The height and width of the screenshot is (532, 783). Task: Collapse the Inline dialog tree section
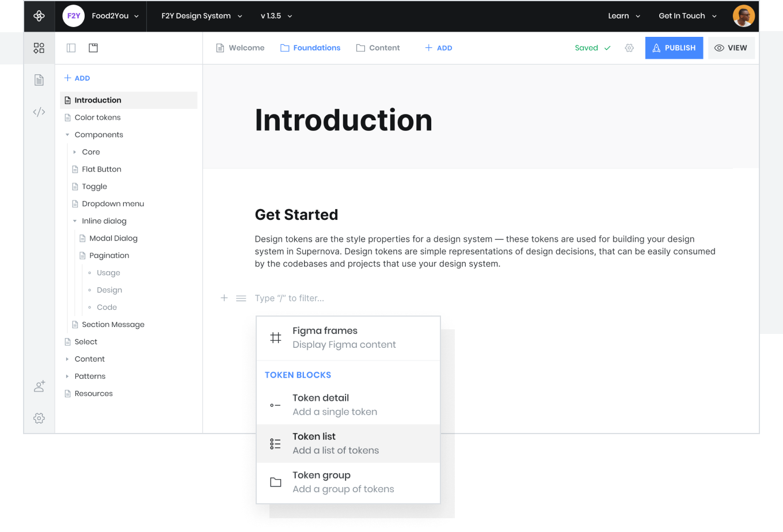(75, 221)
